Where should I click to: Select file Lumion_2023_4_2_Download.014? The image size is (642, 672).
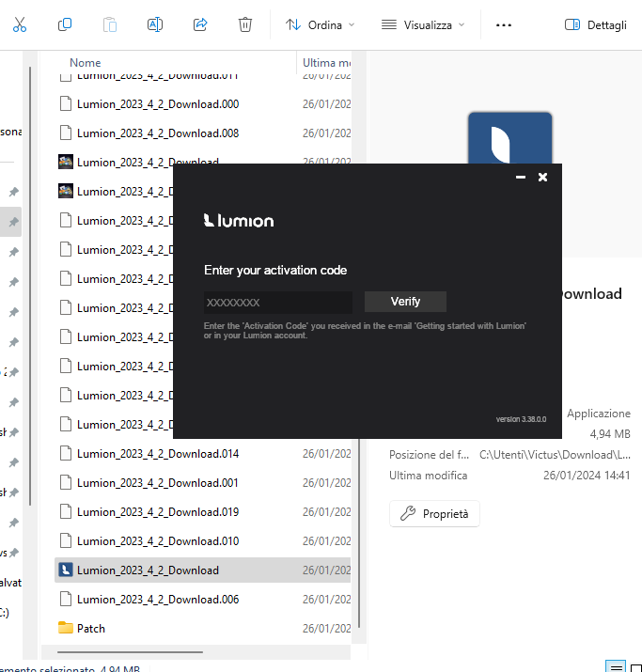point(158,454)
